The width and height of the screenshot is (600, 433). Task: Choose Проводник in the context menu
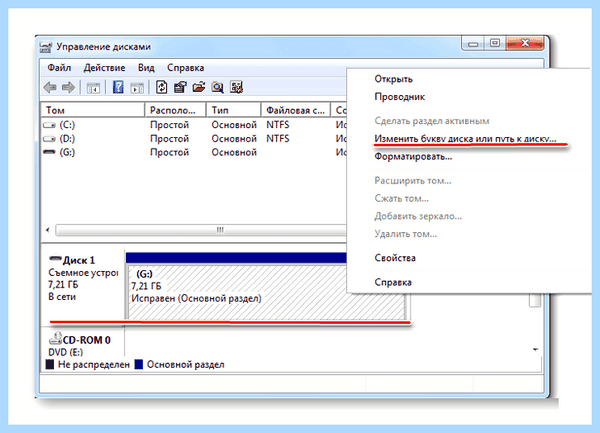click(399, 97)
